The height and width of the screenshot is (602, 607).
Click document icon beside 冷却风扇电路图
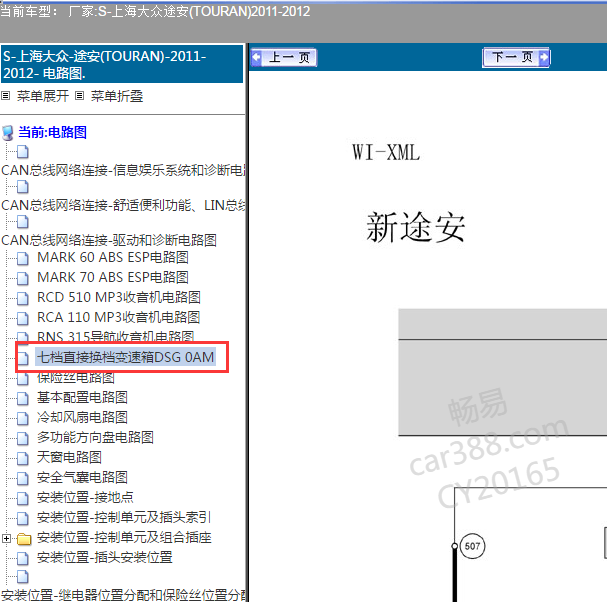click(22, 418)
